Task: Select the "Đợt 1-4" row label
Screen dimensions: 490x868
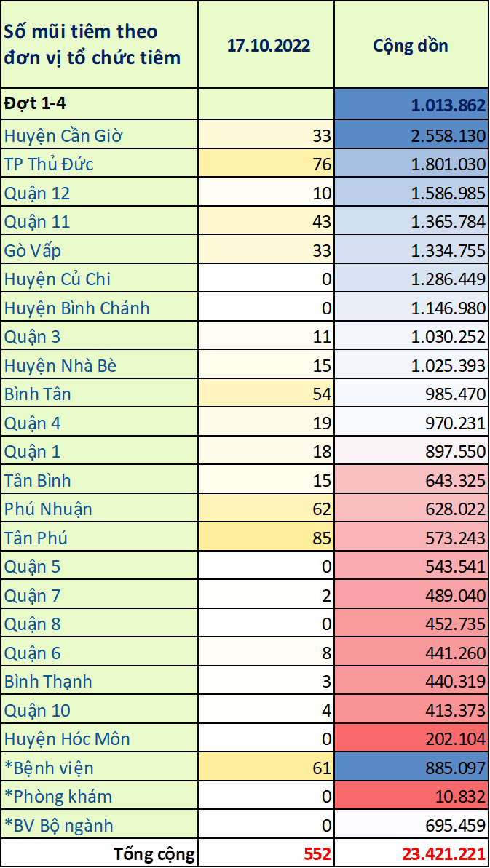Action: [x=35, y=103]
